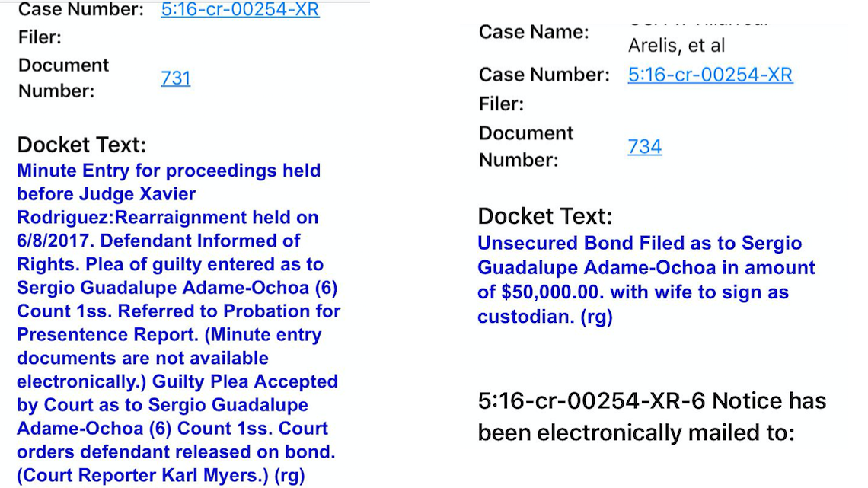
Task: Click the Document Number label beside 731
Action: 63,78
